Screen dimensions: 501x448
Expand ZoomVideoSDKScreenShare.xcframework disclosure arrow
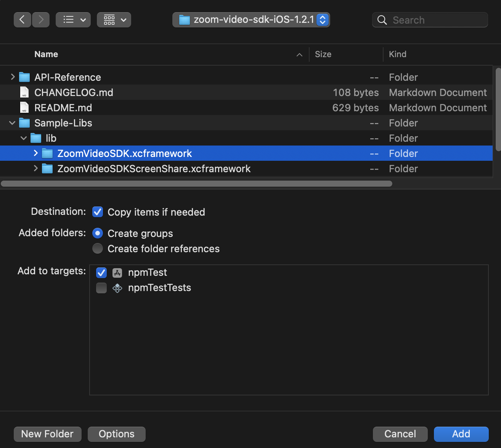click(35, 168)
